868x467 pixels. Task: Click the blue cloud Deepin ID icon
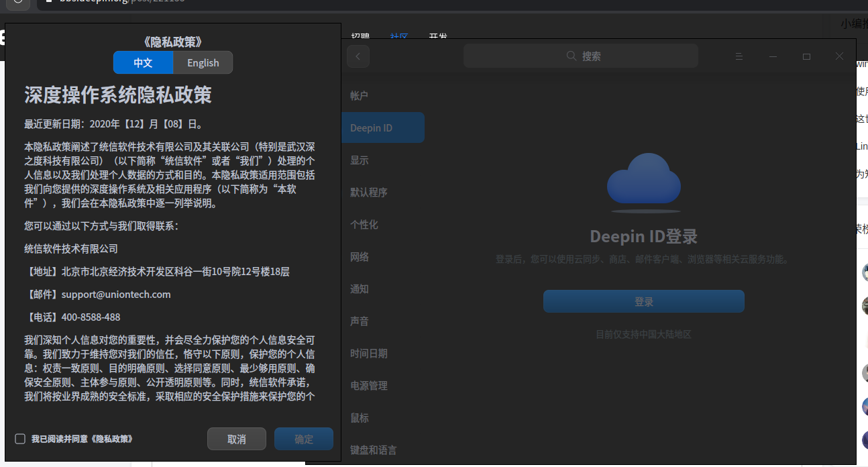(x=643, y=179)
